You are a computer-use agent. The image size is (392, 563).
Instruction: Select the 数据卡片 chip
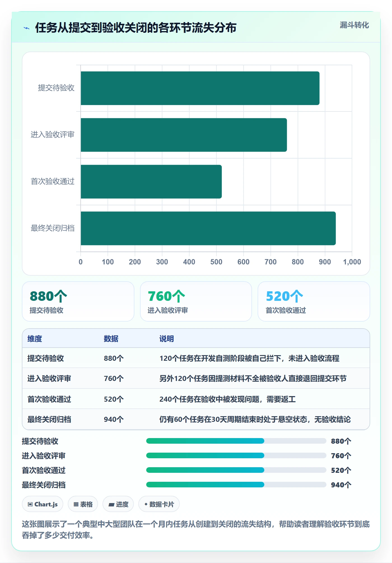[x=159, y=504]
